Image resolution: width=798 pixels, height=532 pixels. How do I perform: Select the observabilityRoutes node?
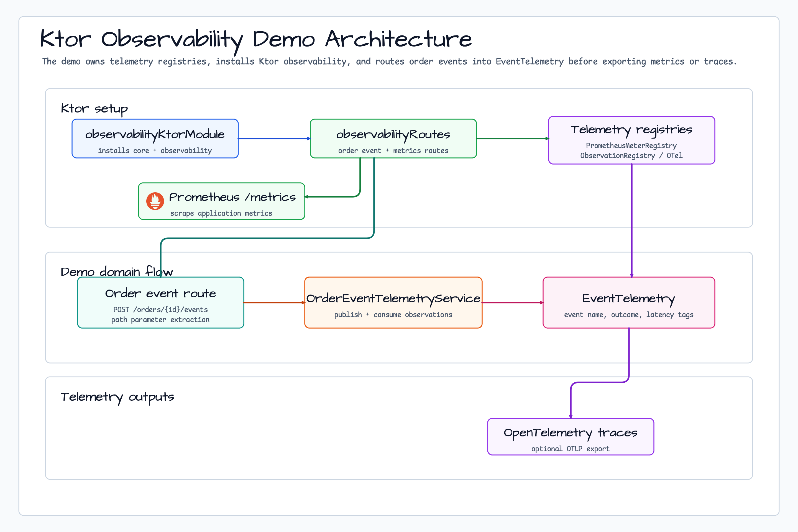click(x=393, y=139)
